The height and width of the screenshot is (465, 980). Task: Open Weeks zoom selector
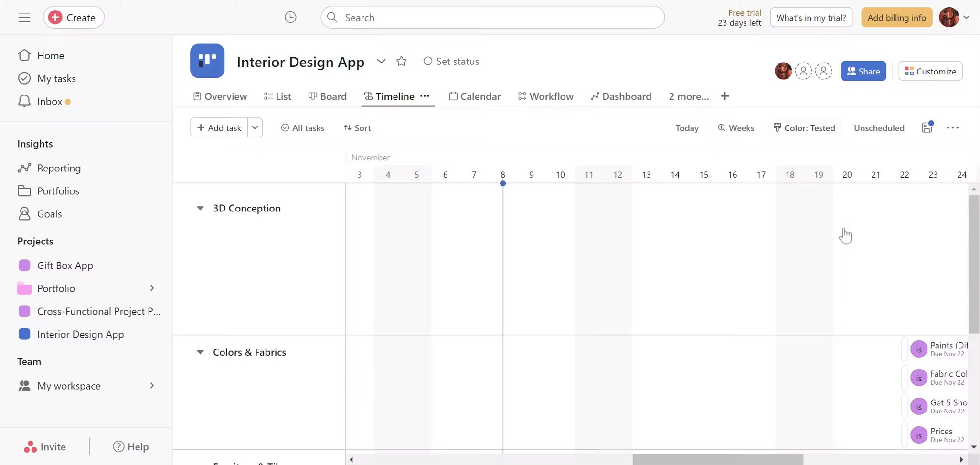736,128
